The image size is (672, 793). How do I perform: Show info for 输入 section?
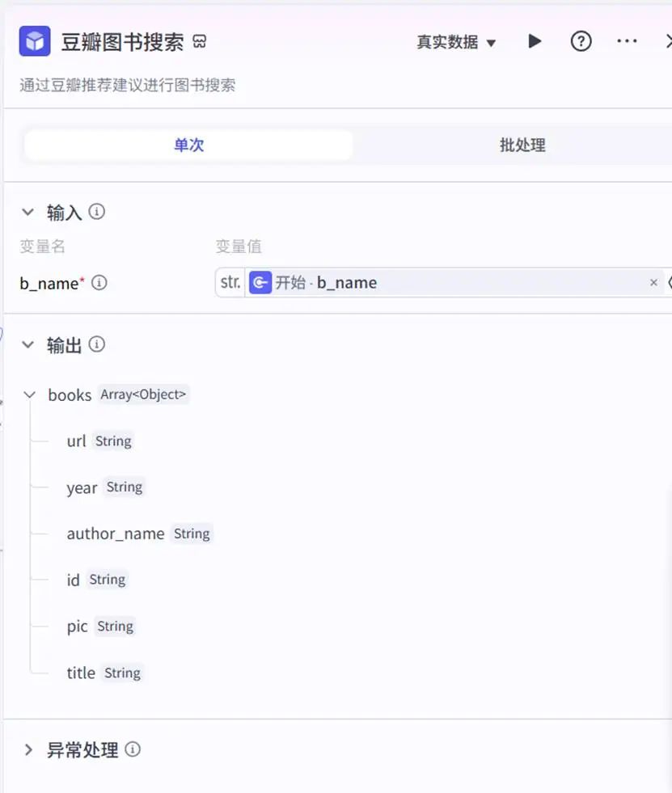pos(97,212)
